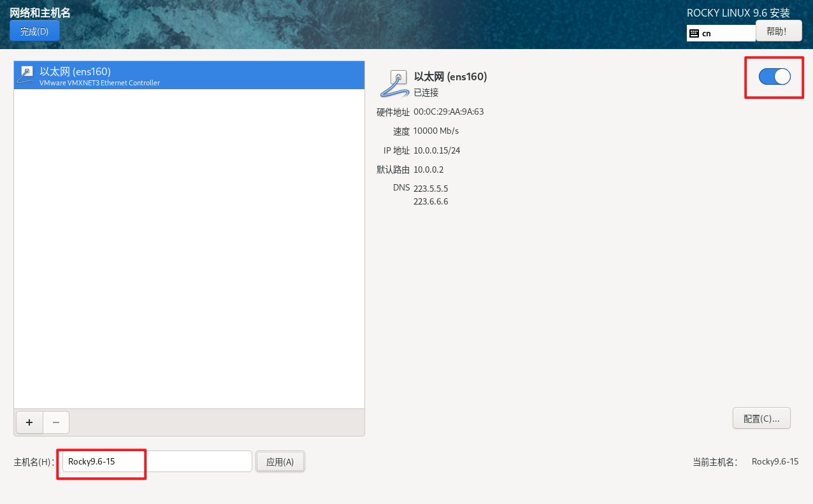Click the default route value 10.0.0.2
This screenshot has height=504, width=813.
(428, 170)
